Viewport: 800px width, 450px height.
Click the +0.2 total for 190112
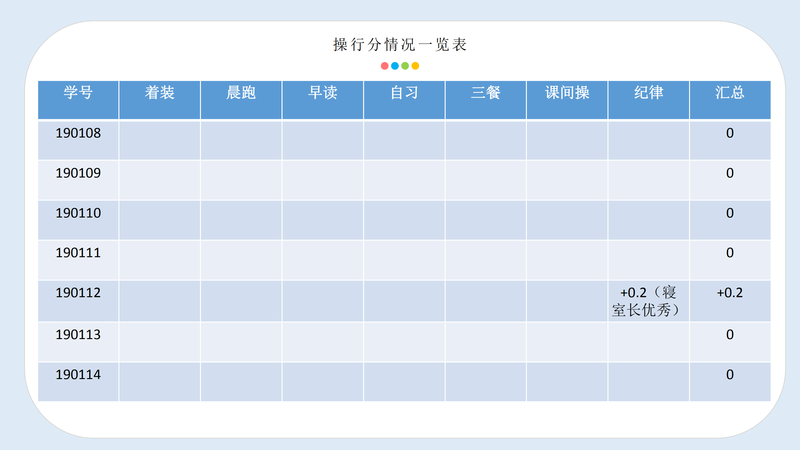coord(730,293)
